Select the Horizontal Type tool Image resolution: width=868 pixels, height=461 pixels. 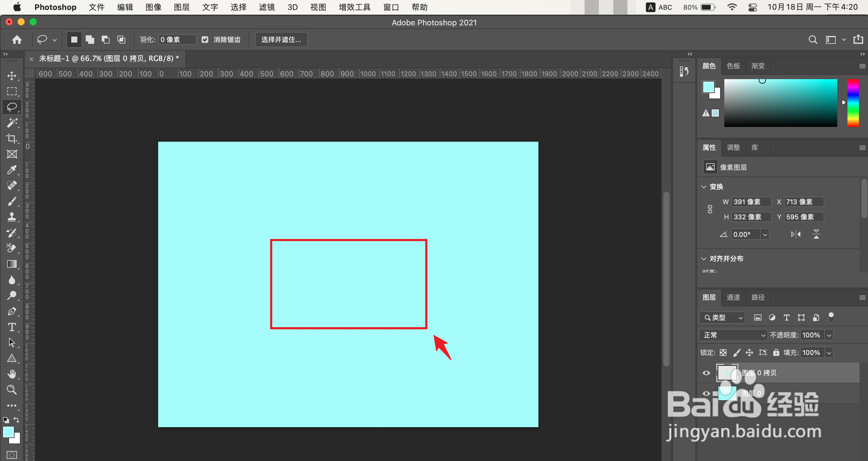point(12,327)
